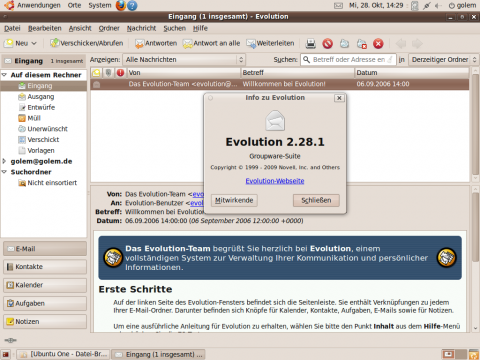Sort by the Von column header

(183, 73)
